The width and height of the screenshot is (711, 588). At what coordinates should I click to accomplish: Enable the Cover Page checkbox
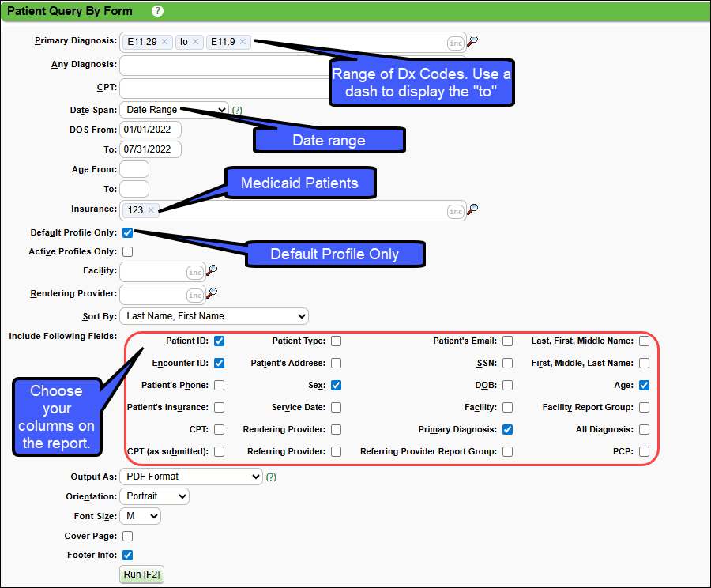coord(127,536)
